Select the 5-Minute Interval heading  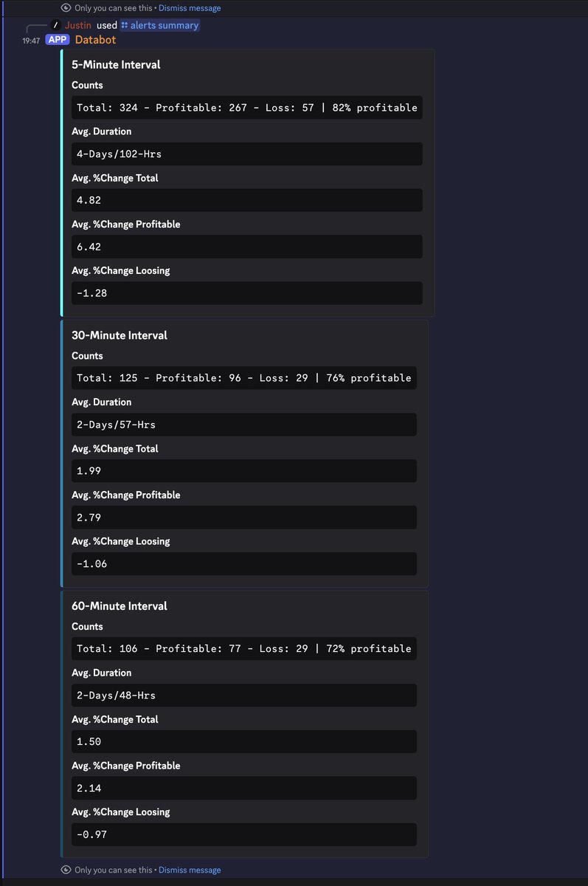[116, 64]
